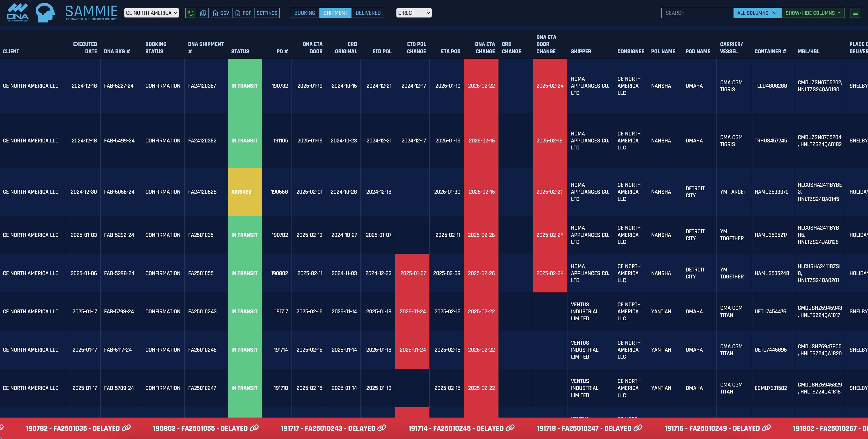Click DNA ETA change 2025-02-15 cell
Viewport: 868px width, 439px height.
[482, 192]
